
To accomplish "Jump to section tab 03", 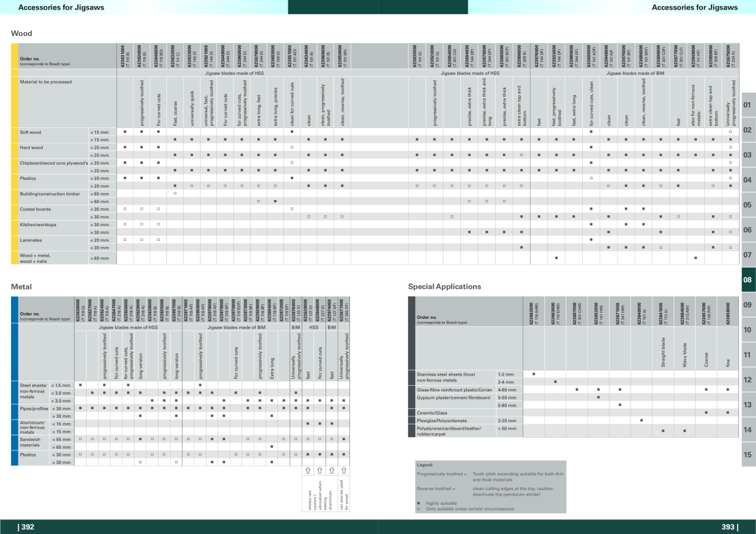I will (x=748, y=155).
